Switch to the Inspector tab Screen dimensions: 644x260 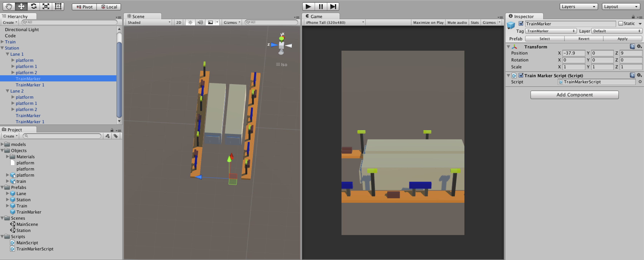coord(524,16)
